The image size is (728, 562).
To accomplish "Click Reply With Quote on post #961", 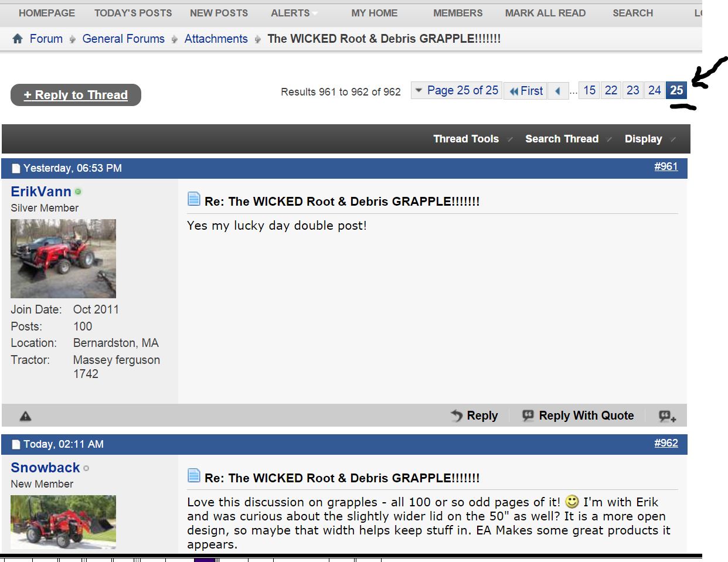I will pyautogui.click(x=578, y=415).
